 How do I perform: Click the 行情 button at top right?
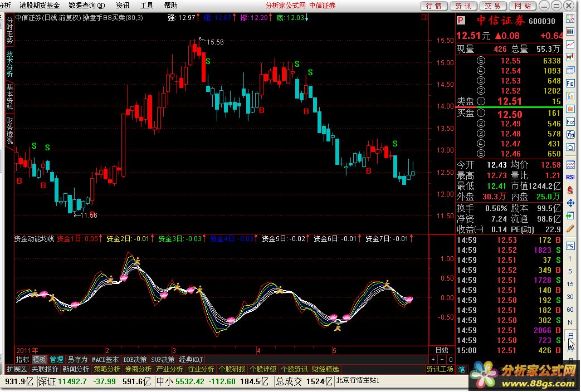coord(434,6)
